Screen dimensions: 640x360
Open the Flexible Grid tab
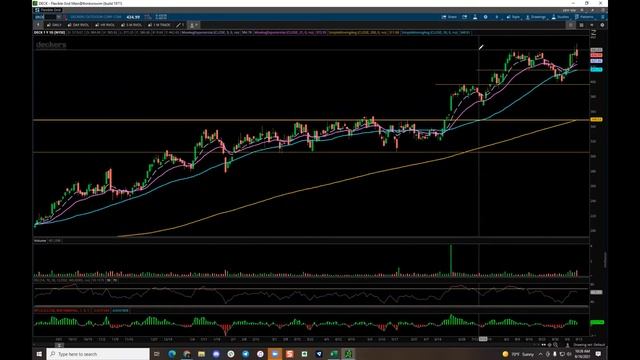[48, 10]
